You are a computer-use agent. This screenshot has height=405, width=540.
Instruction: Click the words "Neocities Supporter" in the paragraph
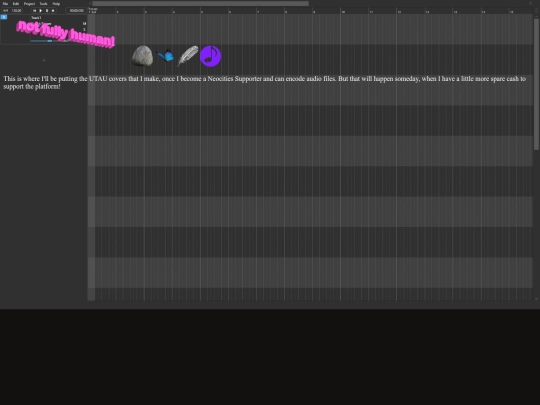pyautogui.click(x=235, y=79)
